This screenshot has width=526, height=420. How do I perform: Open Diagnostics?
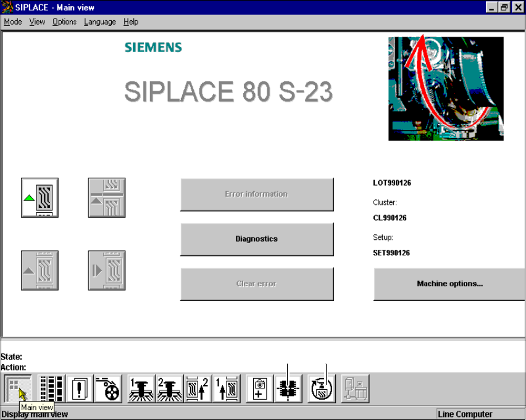(x=257, y=239)
